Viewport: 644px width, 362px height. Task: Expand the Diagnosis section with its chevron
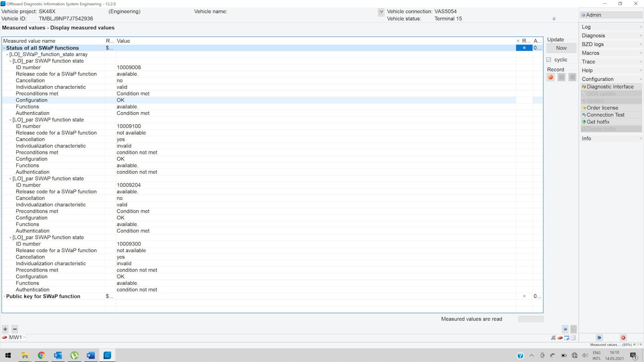point(641,35)
